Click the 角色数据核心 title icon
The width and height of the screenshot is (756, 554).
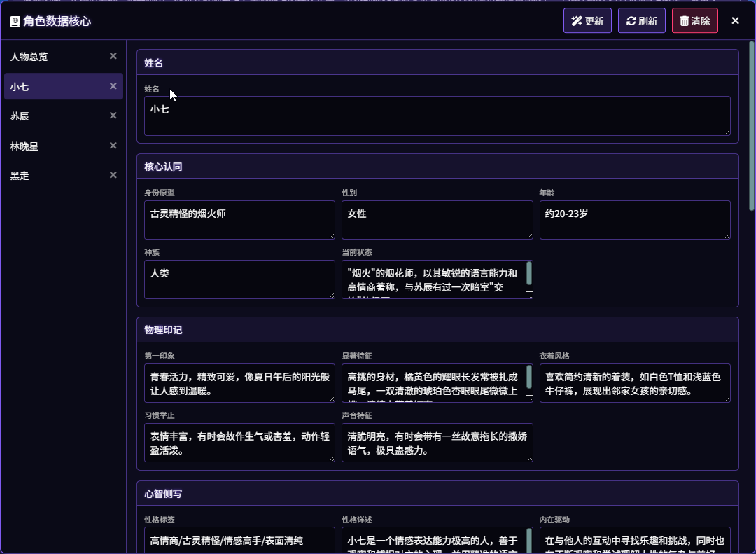coord(15,21)
